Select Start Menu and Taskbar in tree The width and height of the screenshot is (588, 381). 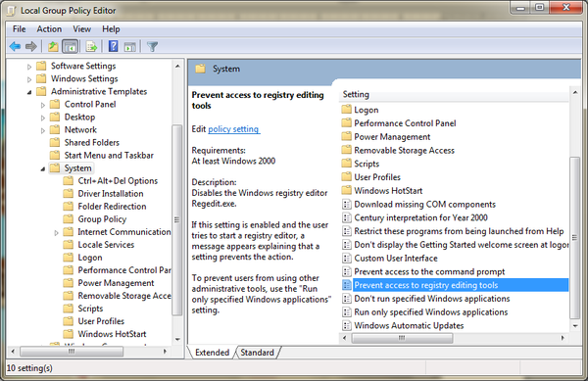coord(109,155)
